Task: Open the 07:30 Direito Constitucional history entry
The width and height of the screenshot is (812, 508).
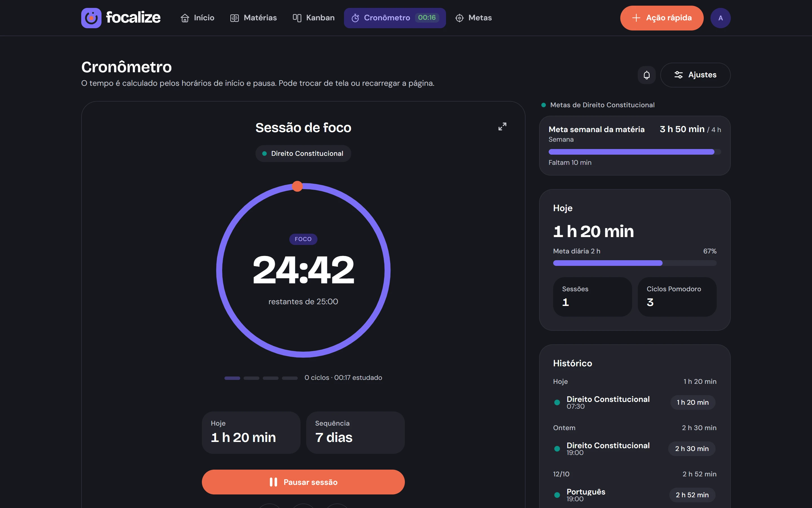Action: pos(634,402)
